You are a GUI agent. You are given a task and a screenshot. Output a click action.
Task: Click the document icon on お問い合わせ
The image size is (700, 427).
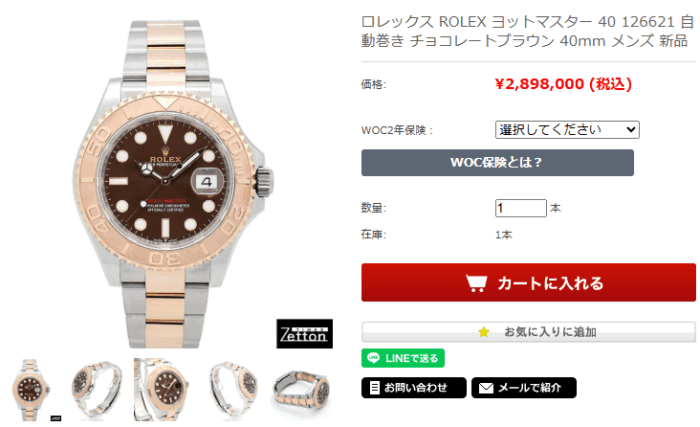[375, 388]
